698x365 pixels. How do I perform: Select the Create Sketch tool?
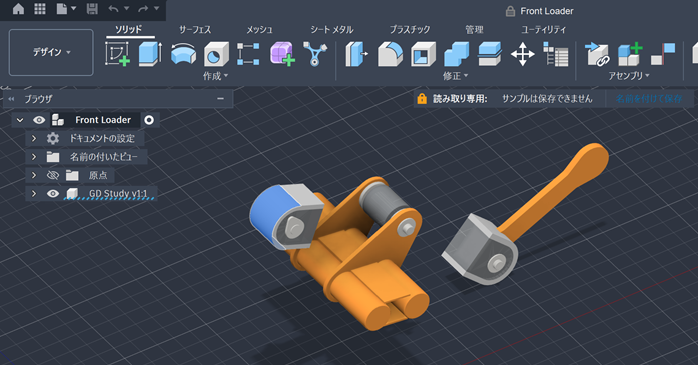(118, 54)
